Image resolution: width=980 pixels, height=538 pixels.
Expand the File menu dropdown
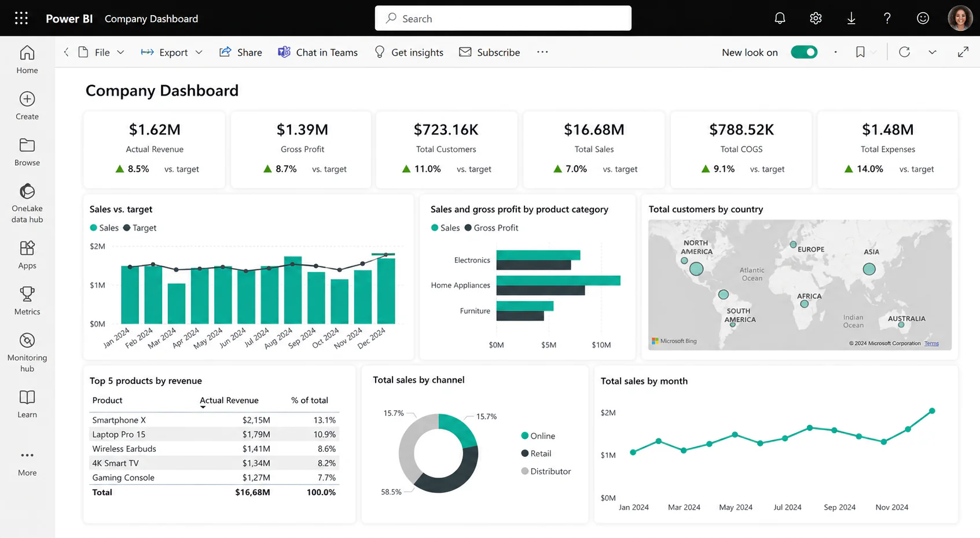click(x=120, y=52)
